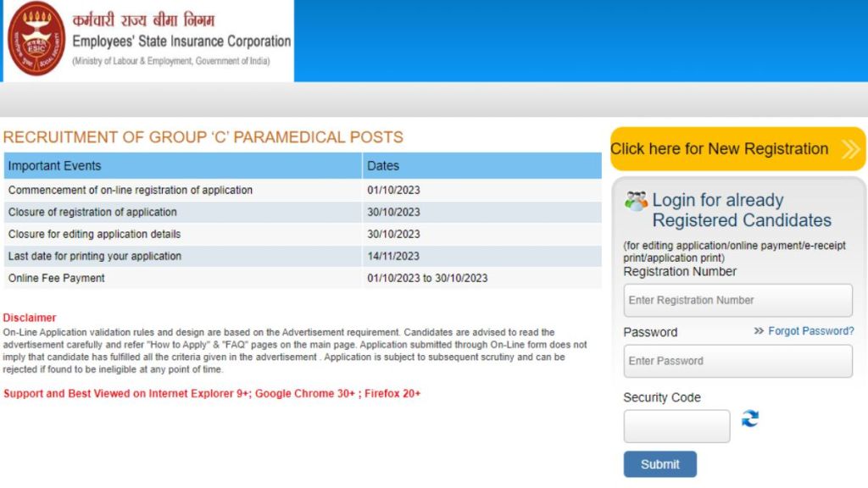This screenshot has width=868, height=488.
Task: Select the Commencement of on-line registration row label
Action: [x=130, y=191]
